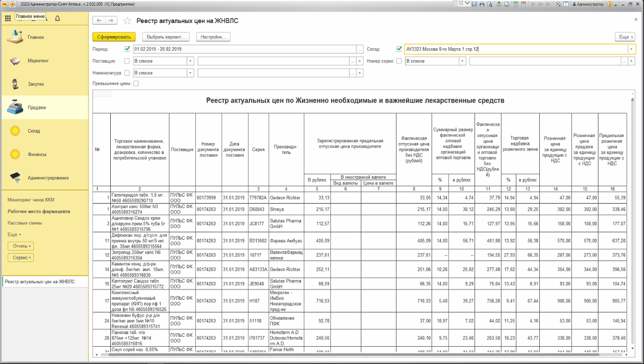Click the save diskette icon in the title bar
Viewport: 644px width, 364px height.
pyautogui.click(x=475, y=4)
